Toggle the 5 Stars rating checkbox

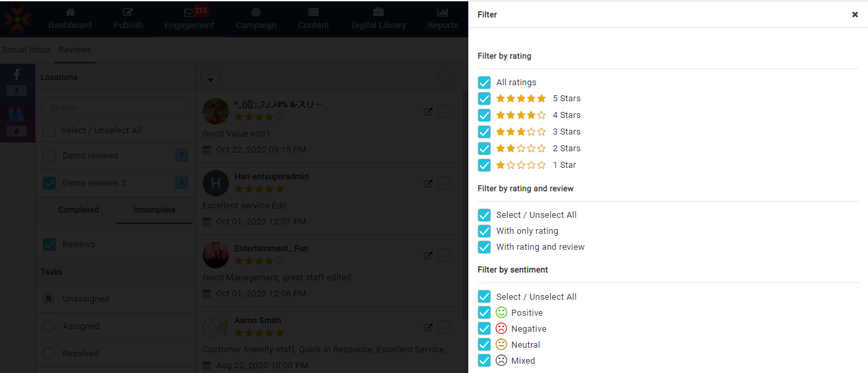484,99
